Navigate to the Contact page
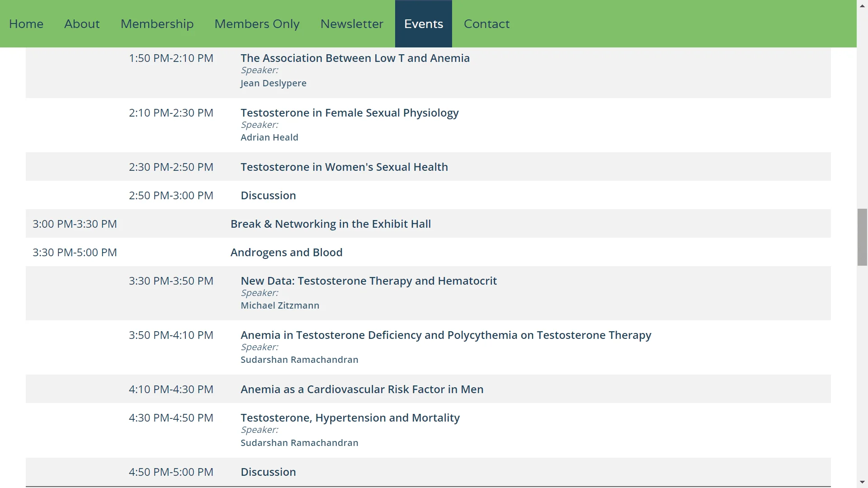Screen dimensions: 868x488 coord(486,24)
